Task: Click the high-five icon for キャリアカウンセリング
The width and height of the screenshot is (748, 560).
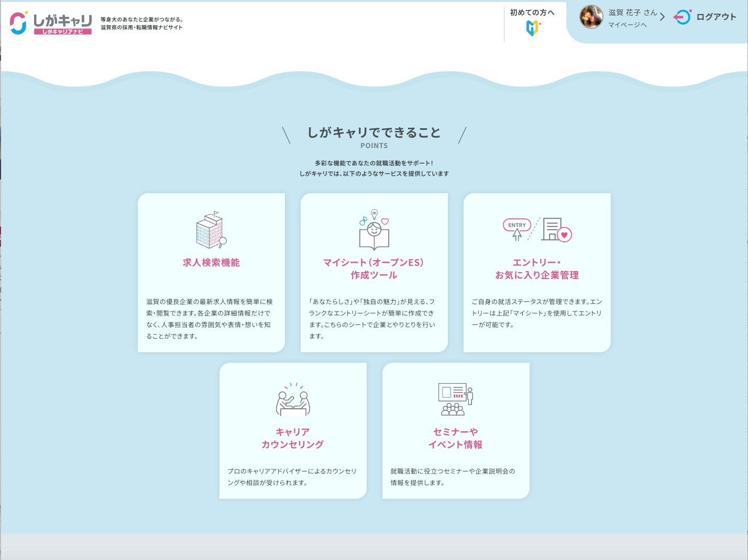Action: [293, 399]
